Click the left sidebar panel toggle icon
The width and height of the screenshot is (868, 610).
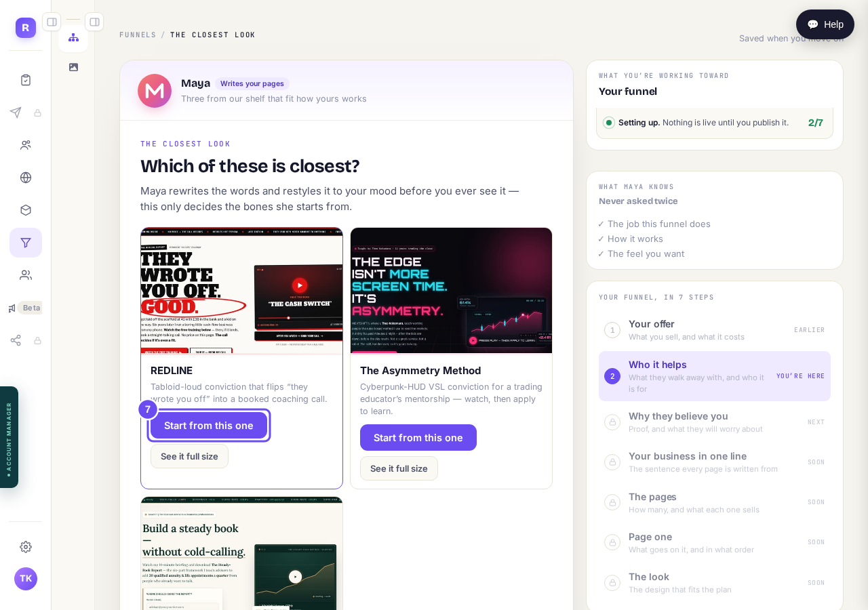tap(52, 22)
